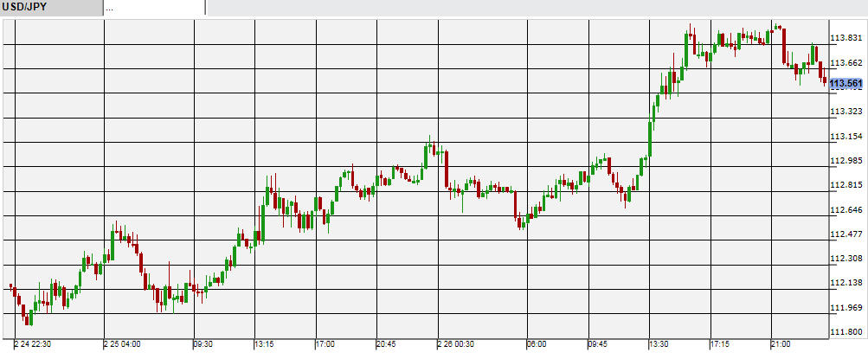The height and width of the screenshot is (359, 868).
Task: Select the '2 25 04:00' time marker
Action: (125, 344)
